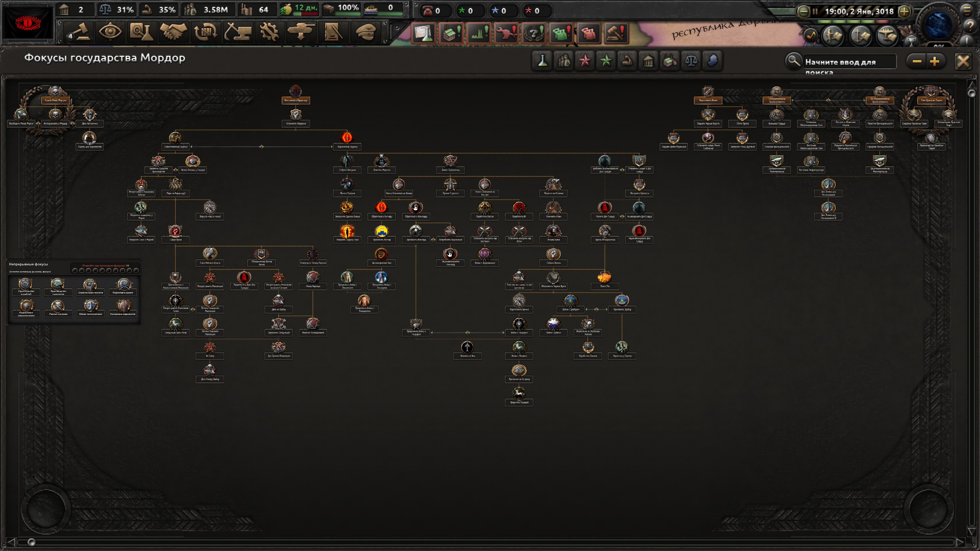Click the right scroll arrow at bottom
This screenshot has height=551, width=980.
pos(960,542)
